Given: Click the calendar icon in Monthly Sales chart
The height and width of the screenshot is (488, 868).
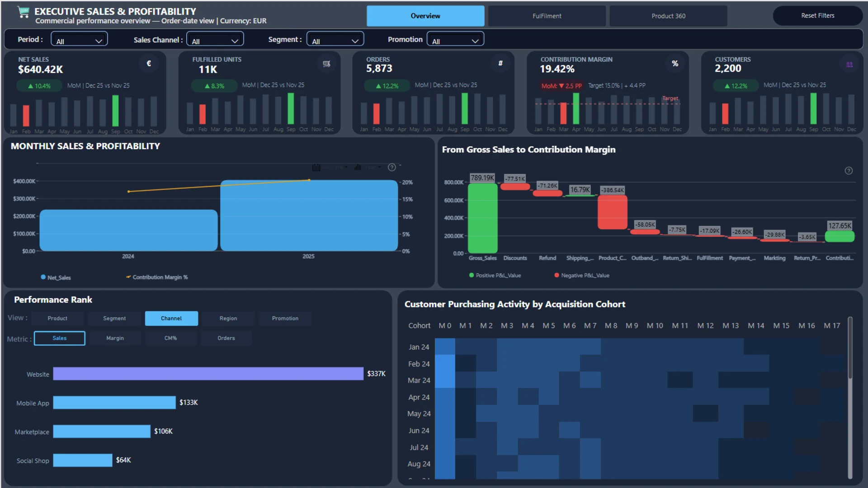Looking at the screenshot, I should click(316, 168).
